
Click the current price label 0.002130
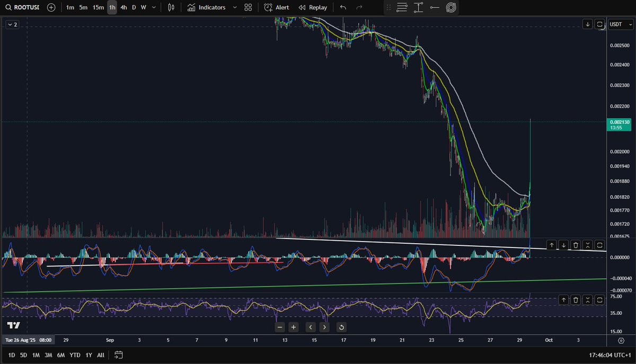click(x=619, y=125)
